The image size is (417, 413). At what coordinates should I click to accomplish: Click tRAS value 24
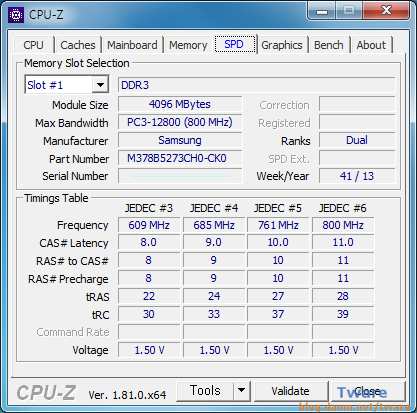click(214, 296)
